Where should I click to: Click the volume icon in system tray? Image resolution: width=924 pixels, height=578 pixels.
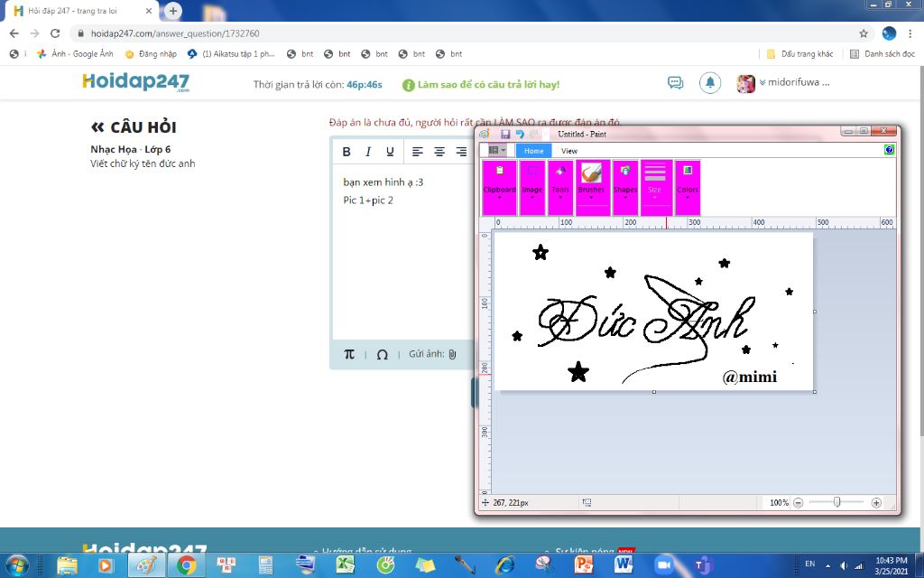click(844, 565)
